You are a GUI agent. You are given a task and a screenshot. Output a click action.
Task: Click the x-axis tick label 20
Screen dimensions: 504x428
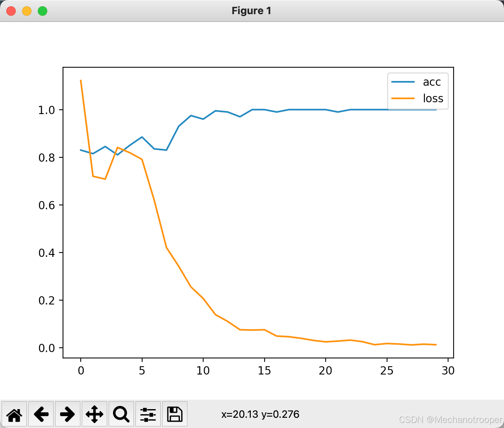[326, 371]
